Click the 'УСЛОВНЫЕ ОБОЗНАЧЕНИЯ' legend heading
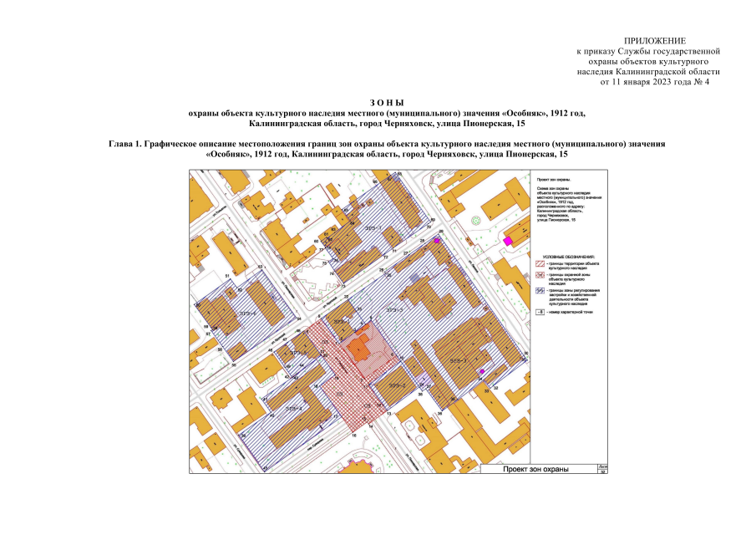Image resolution: width=756 pixels, height=535 pixels. pos(569,257)
